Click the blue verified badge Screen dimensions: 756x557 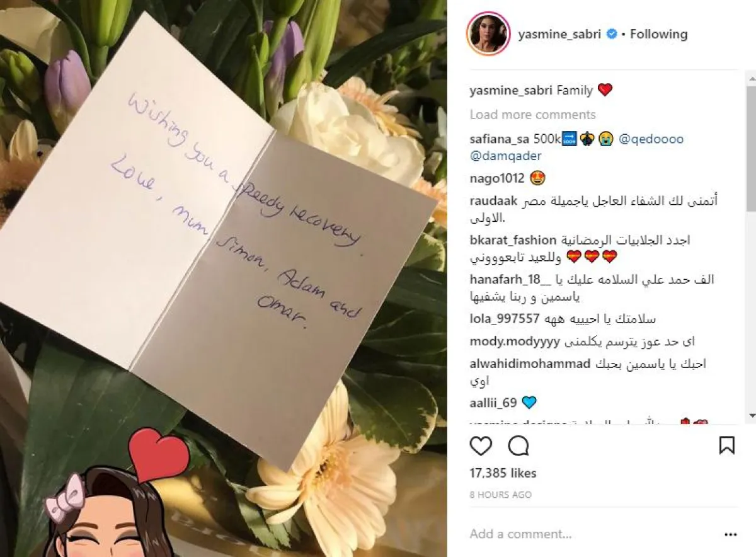click(611, 34)
